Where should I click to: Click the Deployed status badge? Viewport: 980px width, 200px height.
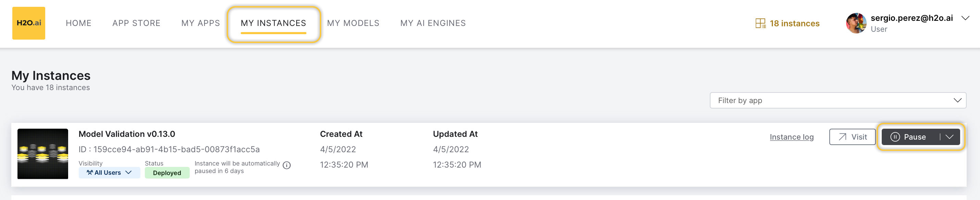click(x=167, y=173)
